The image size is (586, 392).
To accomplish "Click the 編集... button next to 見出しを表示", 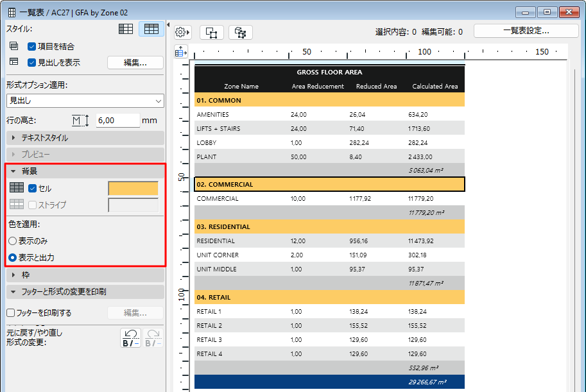I will (135, 62).
